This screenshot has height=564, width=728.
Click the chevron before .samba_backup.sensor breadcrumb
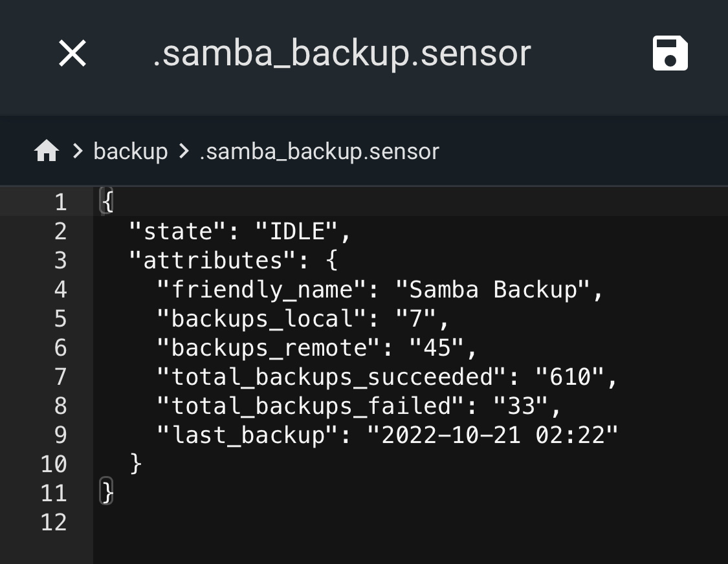(184, 151)
